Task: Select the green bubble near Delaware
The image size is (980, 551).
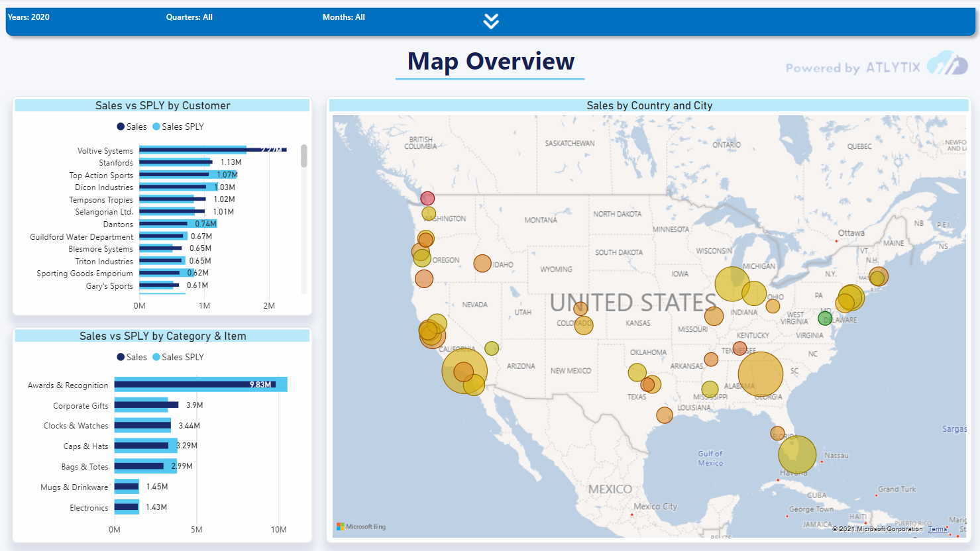Action: [825, 318]
